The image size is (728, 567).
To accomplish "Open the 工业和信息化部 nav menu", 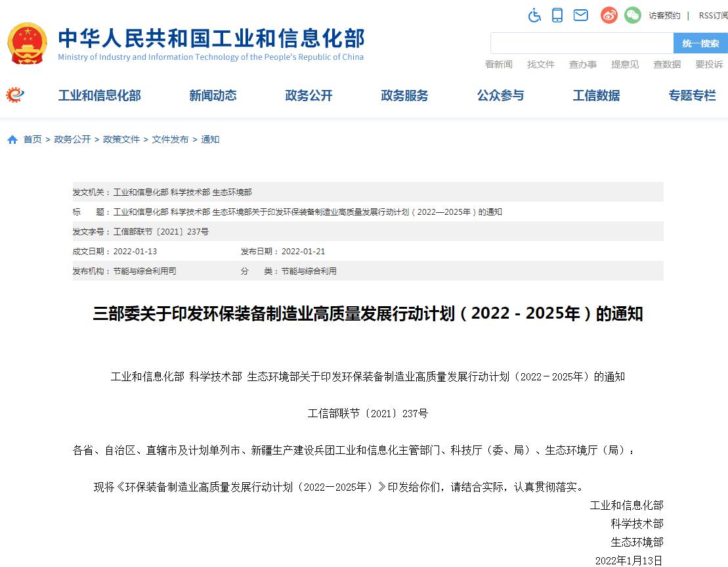I will 99,95.
